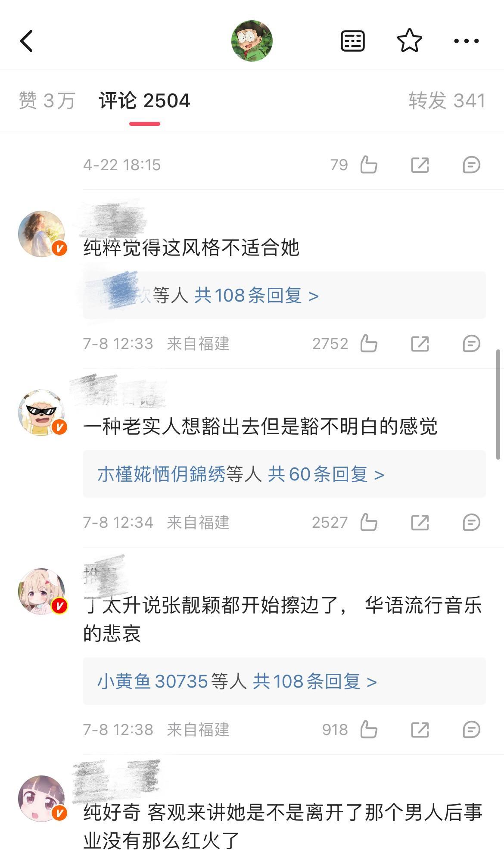Open the 朩槿婲恓佀錦绣 user profile link
Viewport: 504px width, 850px height.
(x=162, y=474)
